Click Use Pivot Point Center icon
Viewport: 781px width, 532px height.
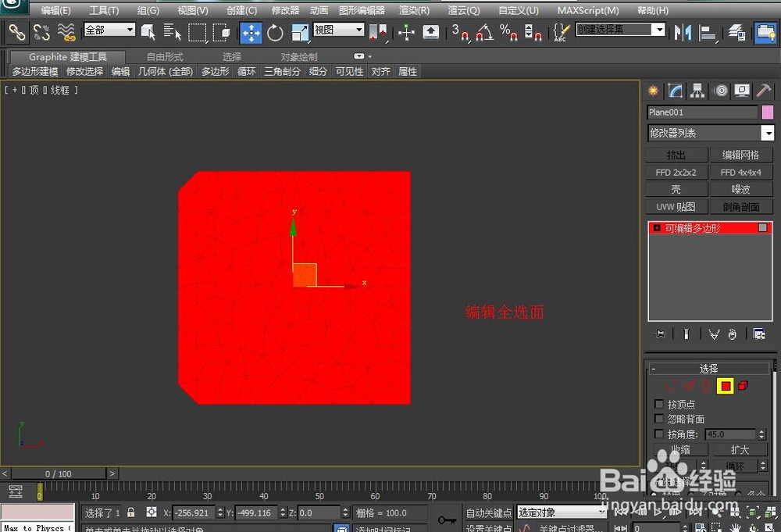tap(378, 33)
